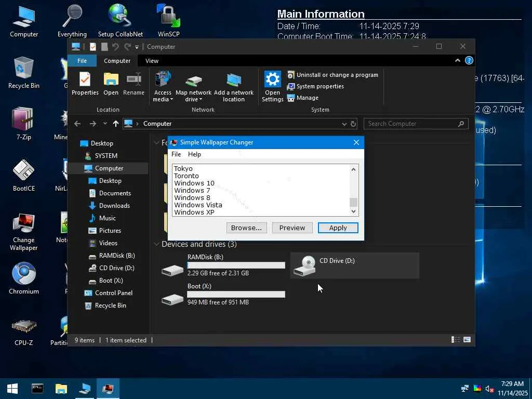Open File menu in Simple Wallpaper Changer
Viewport: 532px width, 399px height.
[176, 154]
